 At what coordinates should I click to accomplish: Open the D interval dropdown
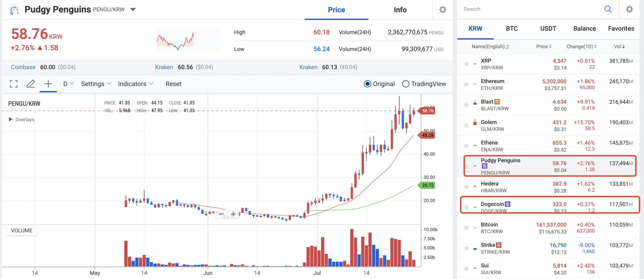[69, 84]
